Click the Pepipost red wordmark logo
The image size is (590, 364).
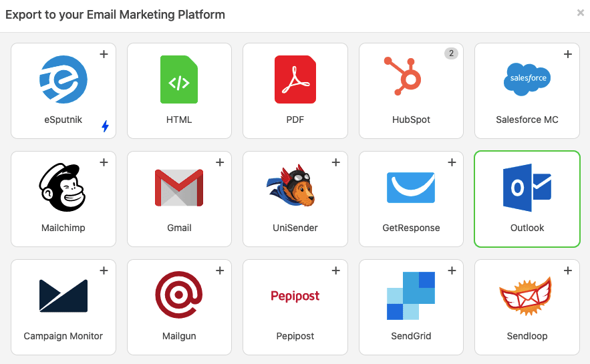pos(295,296)
